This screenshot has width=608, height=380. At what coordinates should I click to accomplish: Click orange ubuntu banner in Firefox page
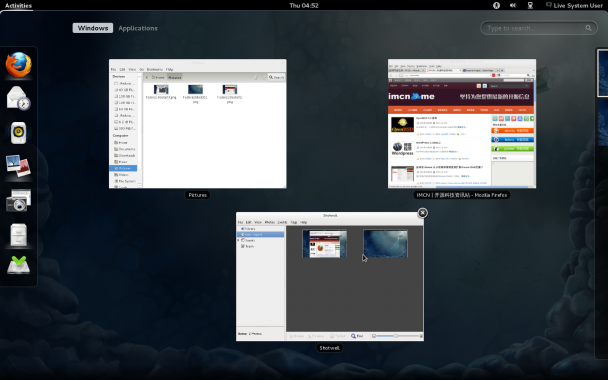513,131
